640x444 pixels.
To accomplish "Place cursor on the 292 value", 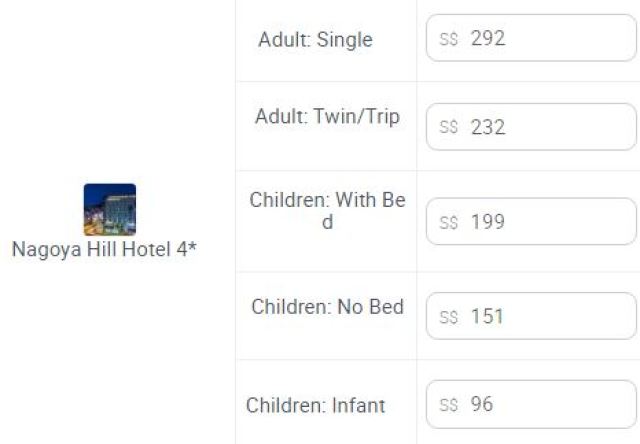I will 488,38.
